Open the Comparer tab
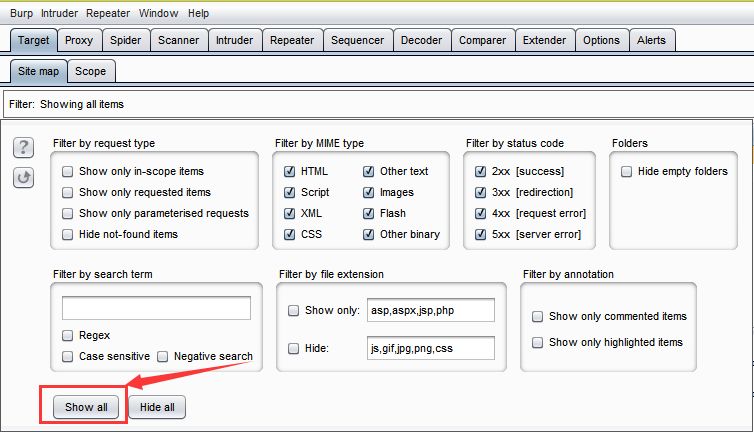The width and height of the screenshot is (754, 432). pos(482,40)
